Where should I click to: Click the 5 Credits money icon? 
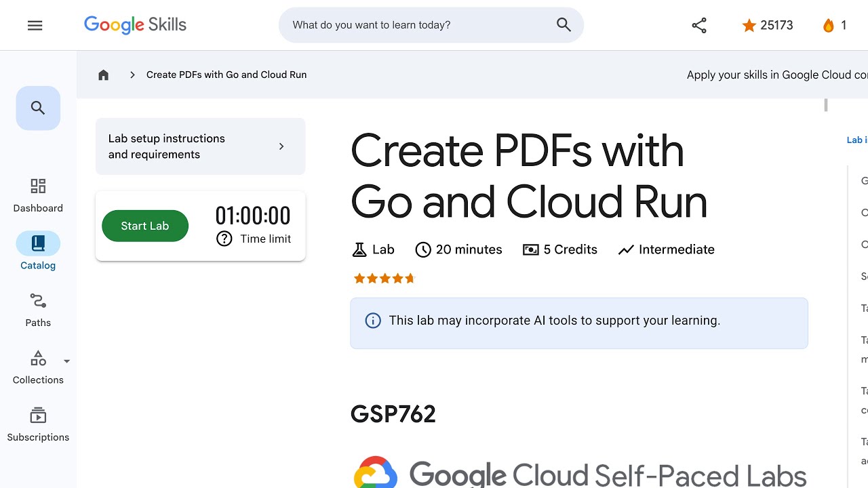[x=530, y=249]
